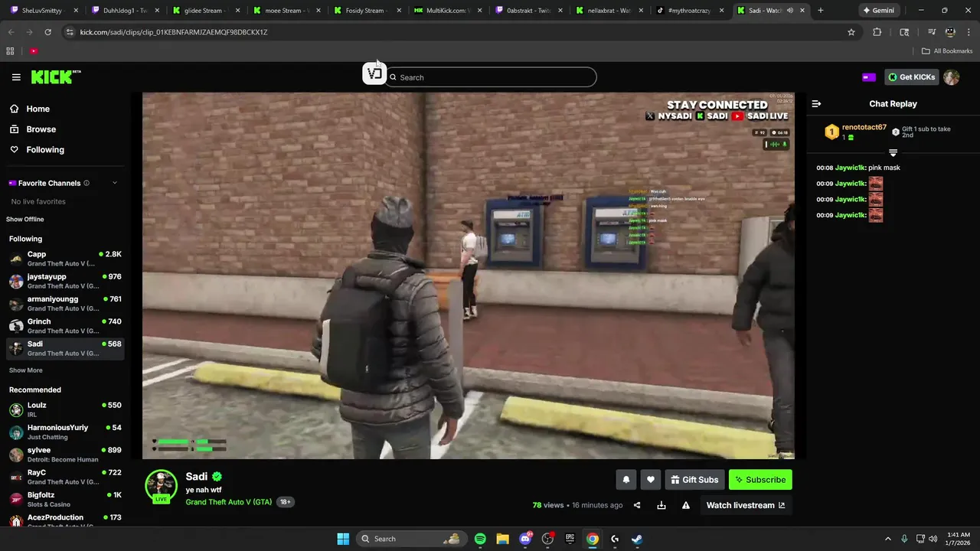Viewport: 980px width, 551px height.
Task: Open volume control in system tray
Action: pyautogui.click(x=933, y=539)
